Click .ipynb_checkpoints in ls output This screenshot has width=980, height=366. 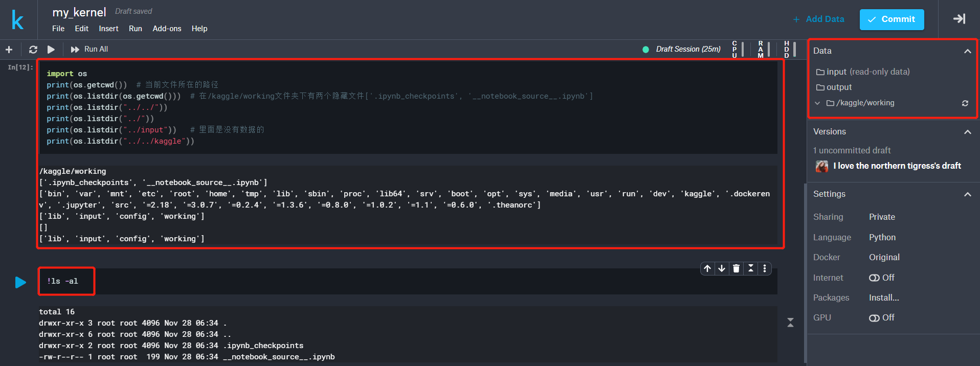(263, 346)
